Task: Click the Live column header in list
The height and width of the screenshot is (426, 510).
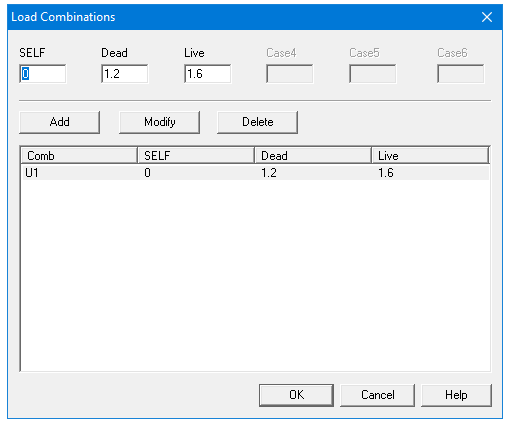Action: [x=430, y=155]
